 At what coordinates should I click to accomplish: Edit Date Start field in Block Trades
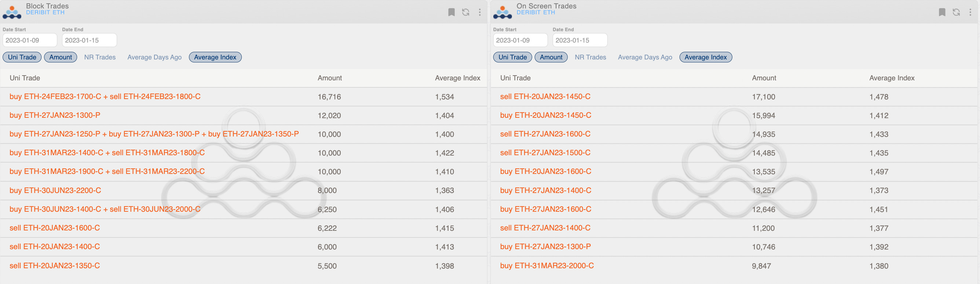tap(30, 40)
